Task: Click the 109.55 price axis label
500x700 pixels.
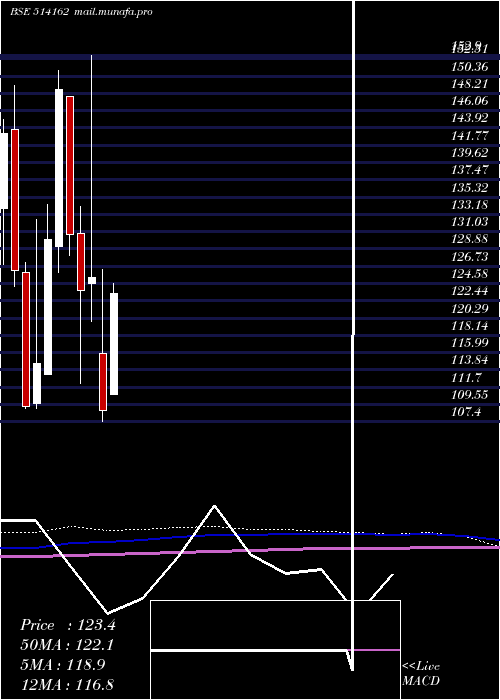Action: point(470,395)
